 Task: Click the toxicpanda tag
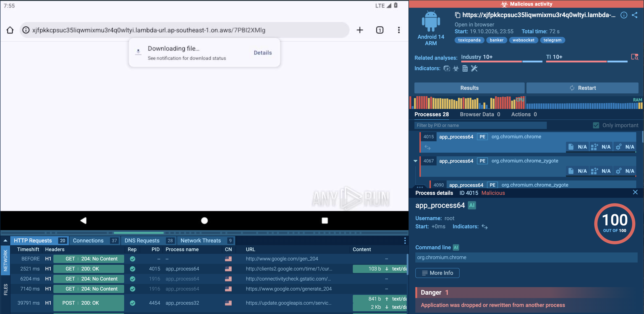[x=469, y=40]
